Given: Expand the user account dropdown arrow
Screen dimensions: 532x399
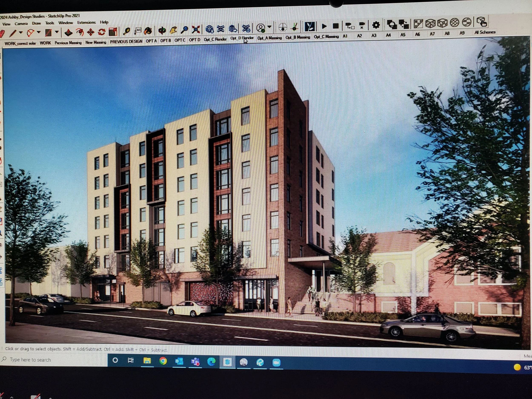Looking at the screenshot, I should [269, 27].
